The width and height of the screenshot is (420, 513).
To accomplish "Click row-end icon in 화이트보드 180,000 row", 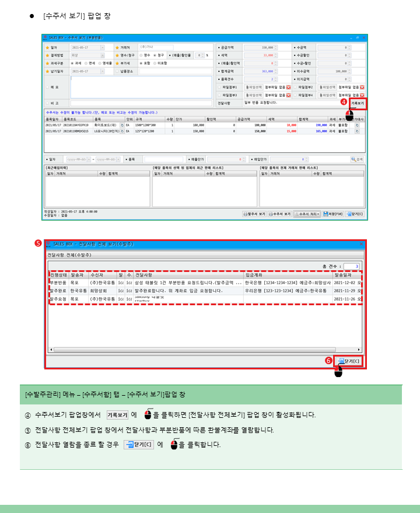I will 357,125.
